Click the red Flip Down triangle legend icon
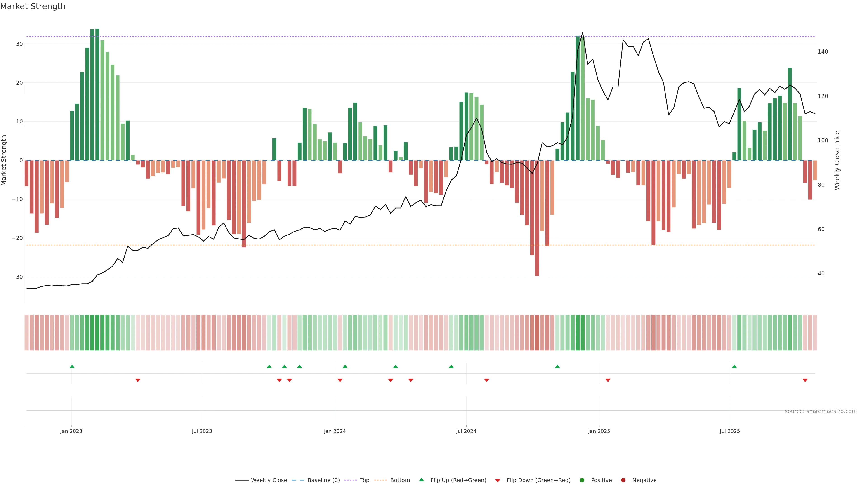This screenshot has height=488, width=868. pyautogui.click(x=498, y=481)
